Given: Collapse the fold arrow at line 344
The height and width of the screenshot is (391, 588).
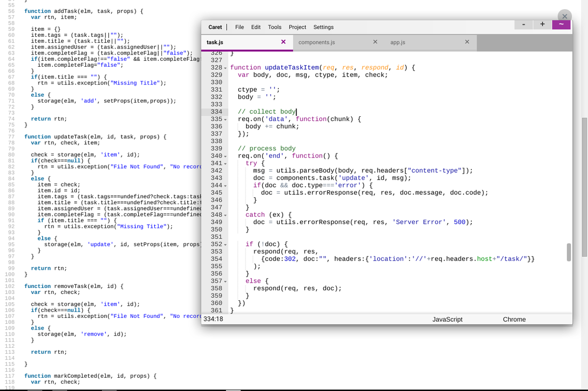Looking at the screenshot, I should (x=225, y=185).
